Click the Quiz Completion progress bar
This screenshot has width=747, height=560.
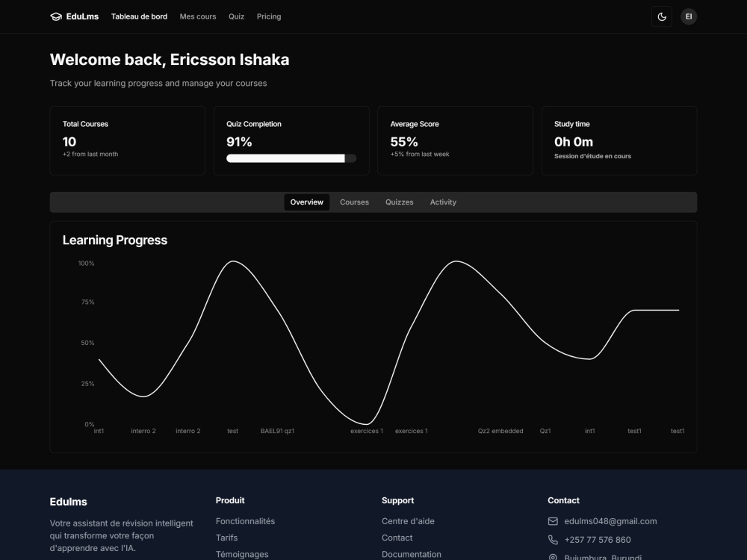[291, 158]
